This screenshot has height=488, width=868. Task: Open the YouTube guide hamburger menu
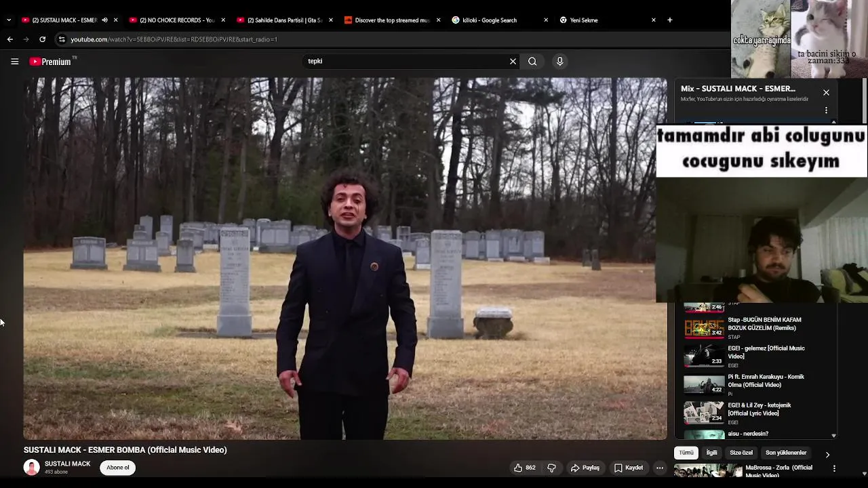coord(14,61)
